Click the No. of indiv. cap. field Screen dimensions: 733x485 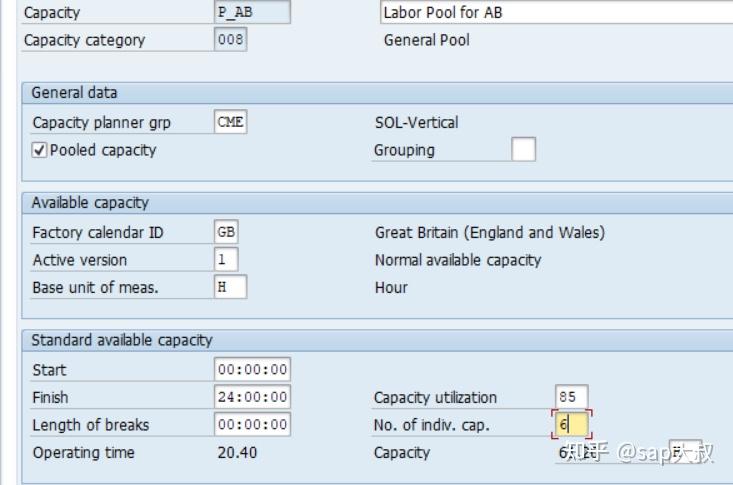click(571, 425)
